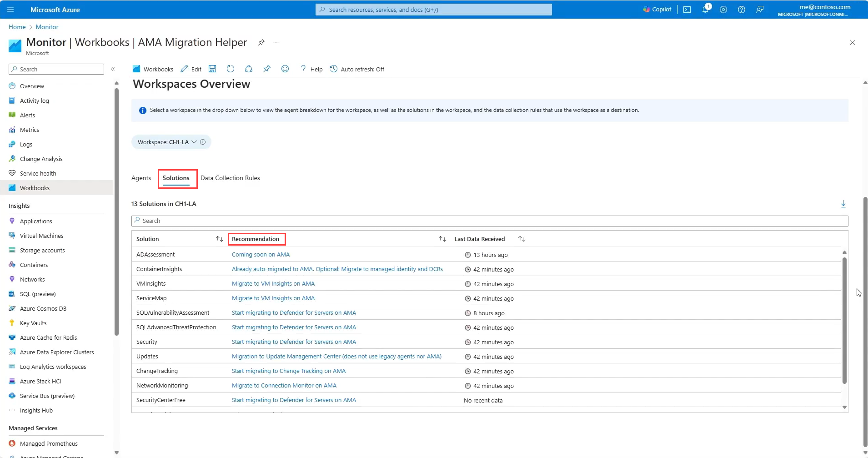The width and height of the screenshot is (868, 458).
Task: Sort the table by Last Data Received
Action: coord(522,239)
